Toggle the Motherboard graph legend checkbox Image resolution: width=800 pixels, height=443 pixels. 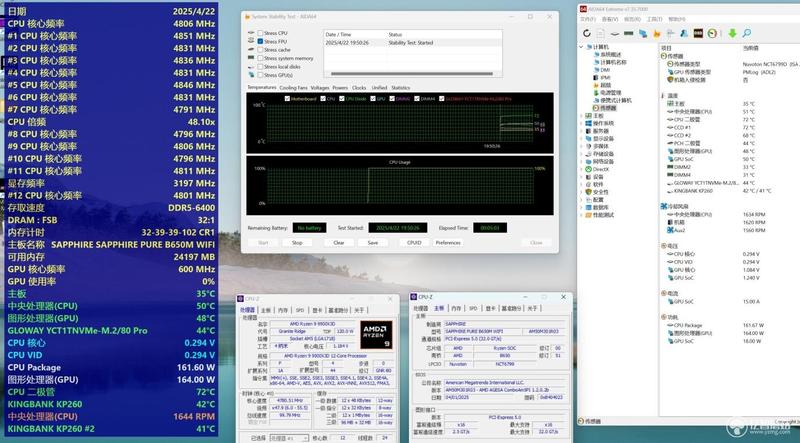coord(287,99)
